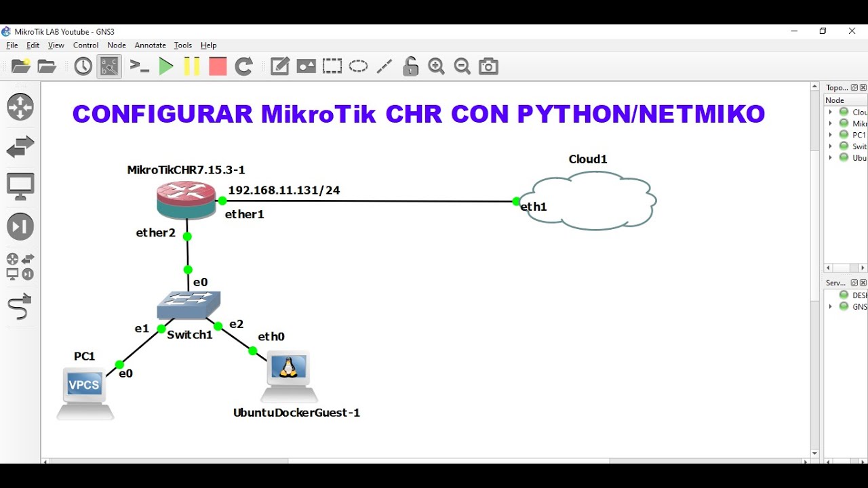Screen dimensions: 868x488
Task: Click the ether2 interface label
Action: tap(156, 232)
